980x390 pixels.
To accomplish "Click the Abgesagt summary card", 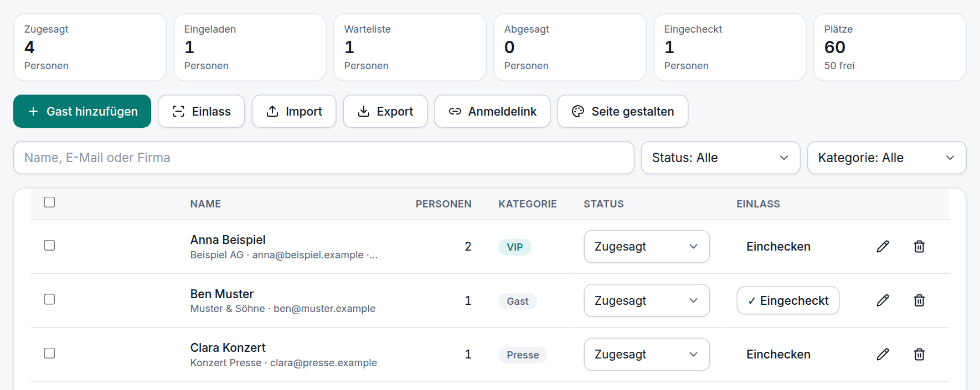I will pyautogui.click(x=570, y=48).
